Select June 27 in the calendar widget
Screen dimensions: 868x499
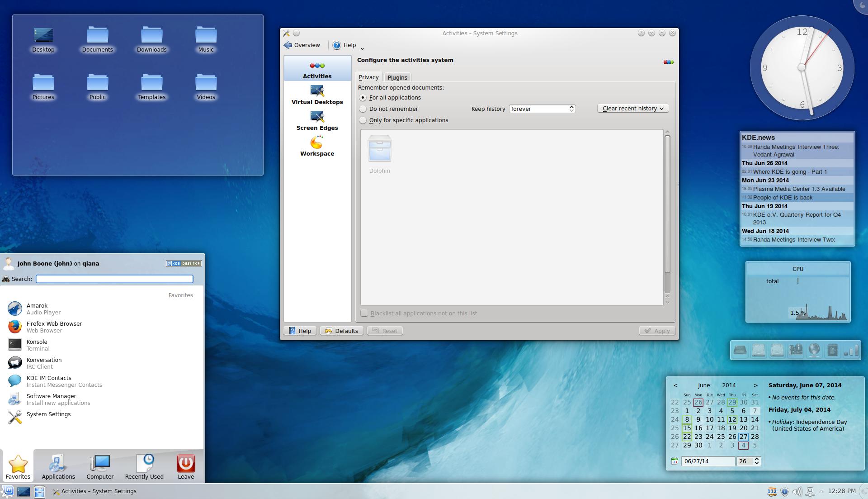click(743, 437)
